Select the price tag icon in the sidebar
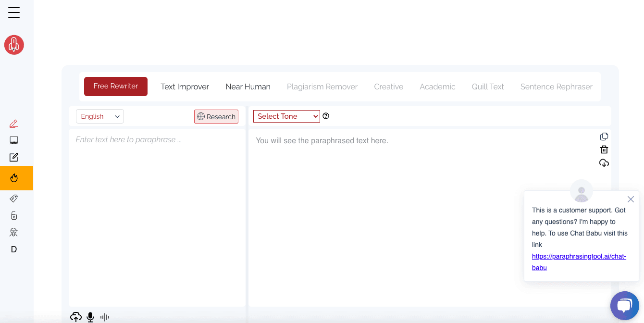Image resolution: width=644 pixels, height=323 pixels. (x=13, y=198)
